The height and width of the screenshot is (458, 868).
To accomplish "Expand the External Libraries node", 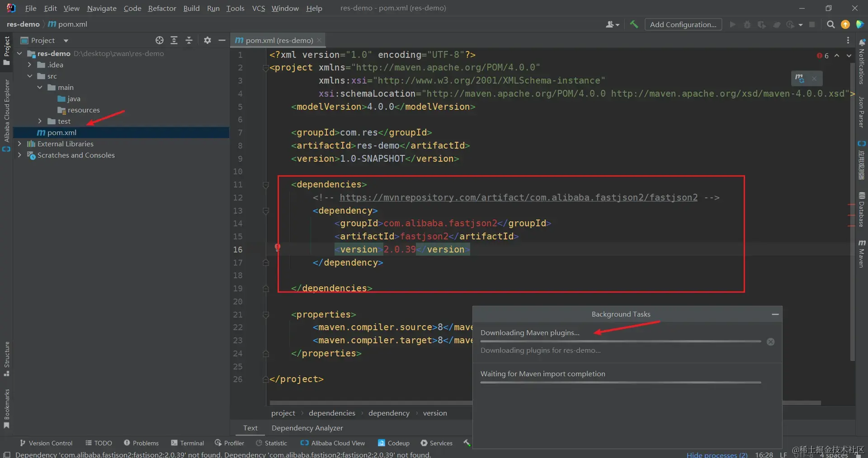I will (19, 144).
